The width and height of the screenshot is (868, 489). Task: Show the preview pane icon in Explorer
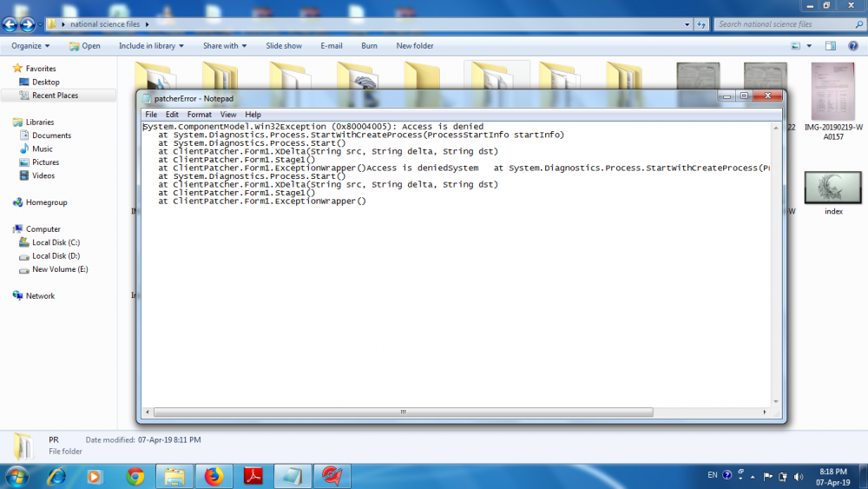(831, 46)
